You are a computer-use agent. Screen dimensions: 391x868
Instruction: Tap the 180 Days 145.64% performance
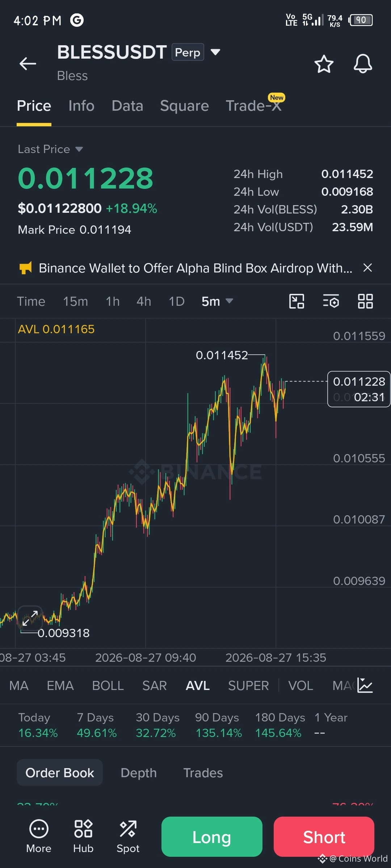point(280,725)
